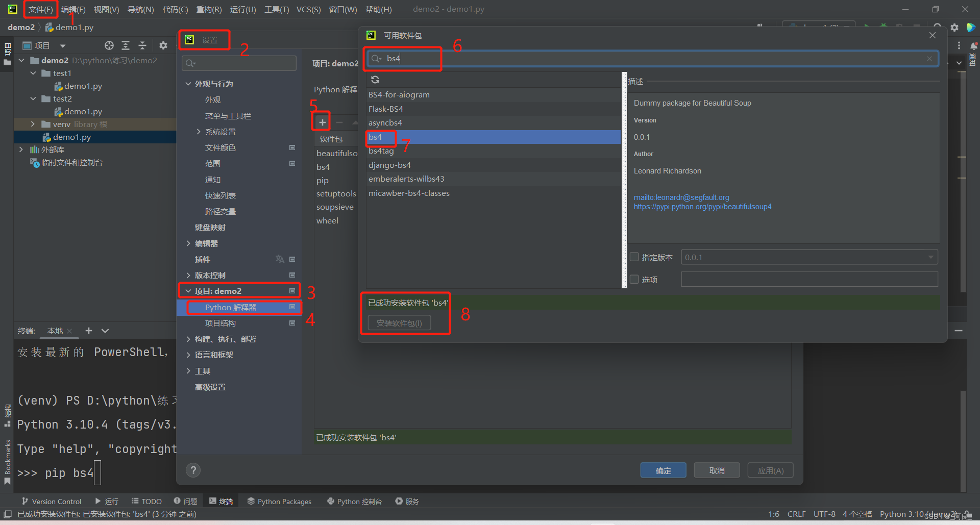Switch to Python 控制台 tab

354,502
